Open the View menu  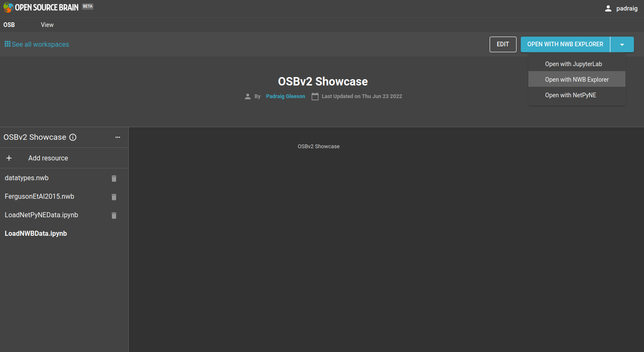click(47, 25)
